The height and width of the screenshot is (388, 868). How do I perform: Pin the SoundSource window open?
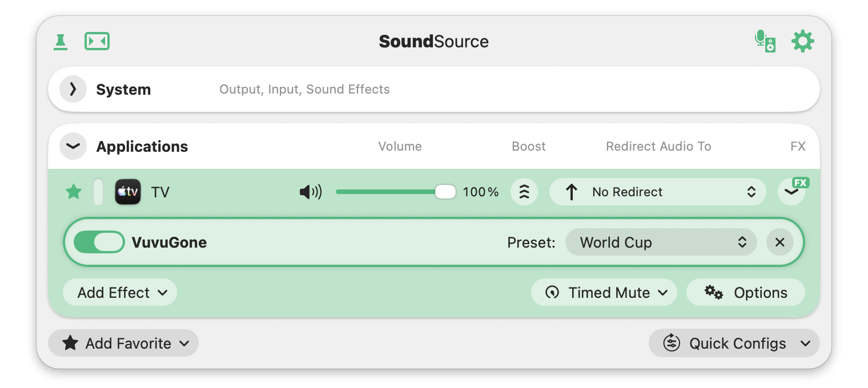click(x=61, y=42)
